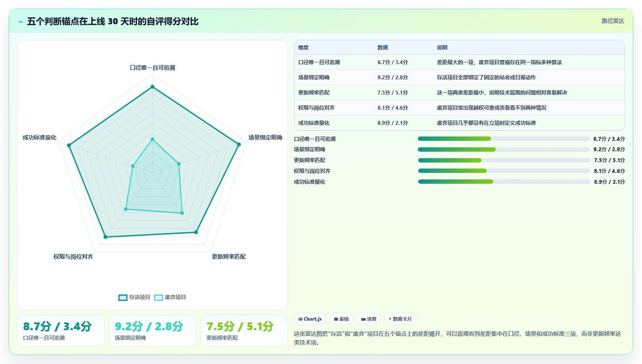Click the 9.2分 / 2.8分 stat card
Image resolution: width=642 pixels, height=364 pixels.
click(x=152, y=331)
